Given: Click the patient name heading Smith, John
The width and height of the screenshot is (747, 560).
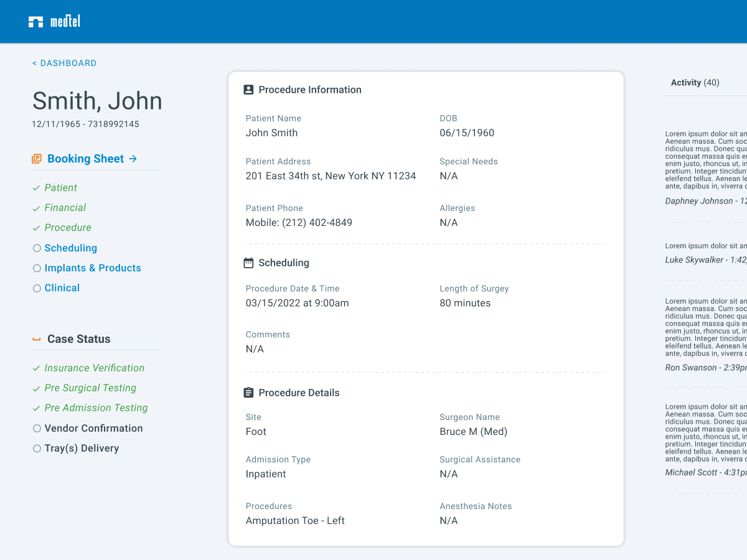Looking at the screenshot, I should (97, 101).
